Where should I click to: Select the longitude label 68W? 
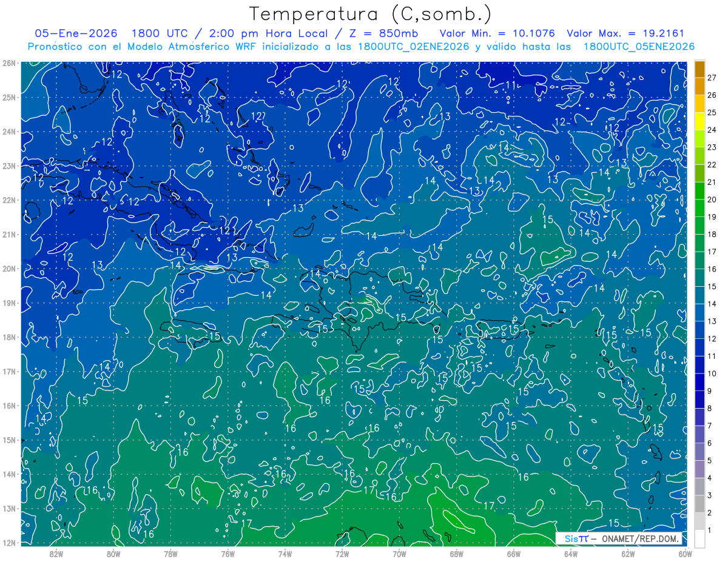click(457, 554)
